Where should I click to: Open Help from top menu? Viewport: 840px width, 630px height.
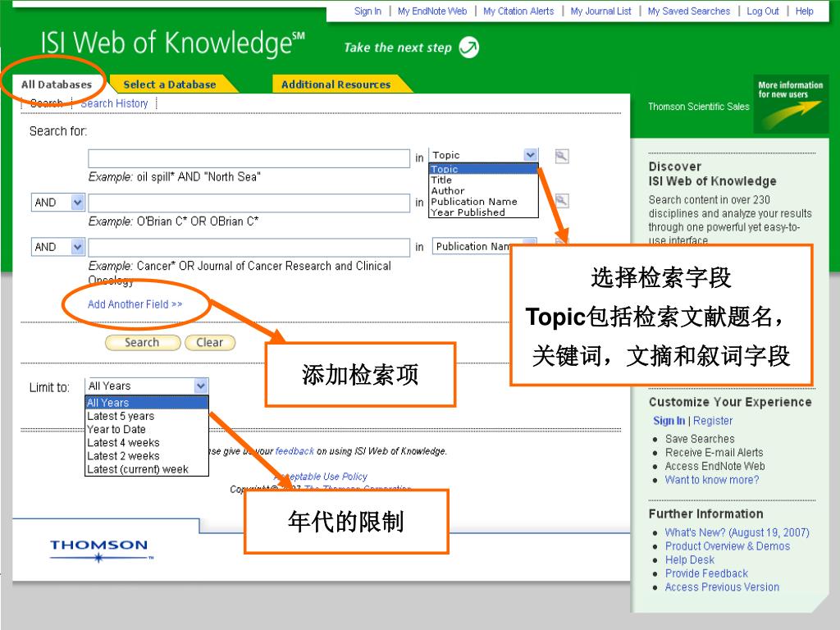804,11
